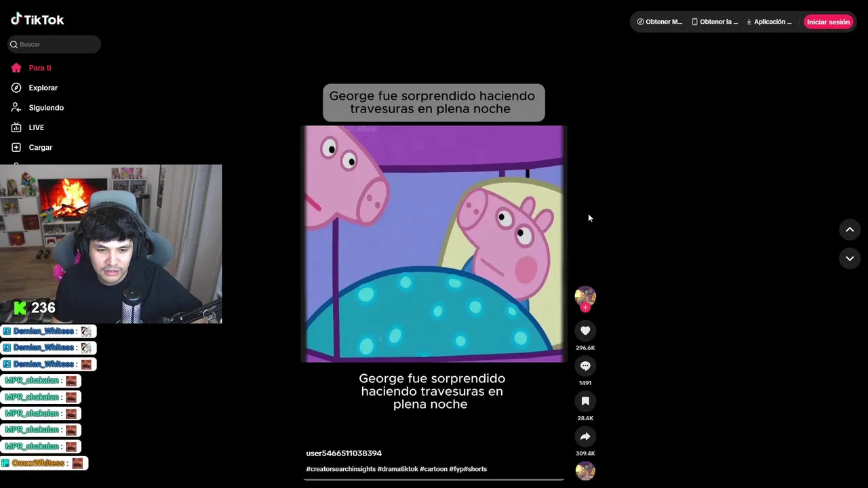Click the Kick 236 viewer counter
Image resolution: width=868 pixels, height=488 pixels.
35,308
